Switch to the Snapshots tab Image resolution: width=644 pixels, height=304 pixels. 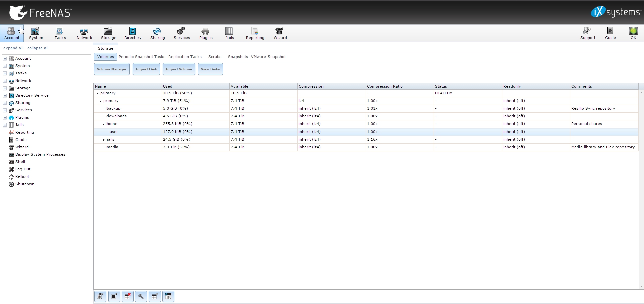coord(238,57)
